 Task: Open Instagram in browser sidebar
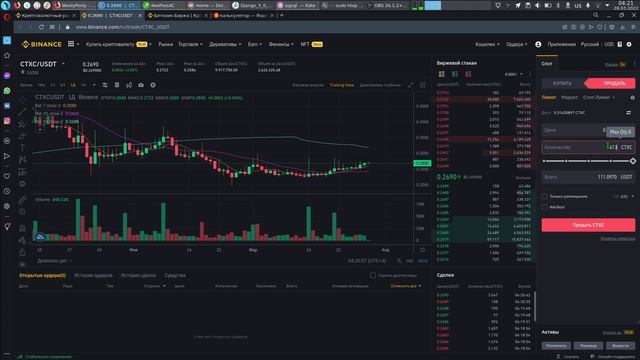[7, 121]
